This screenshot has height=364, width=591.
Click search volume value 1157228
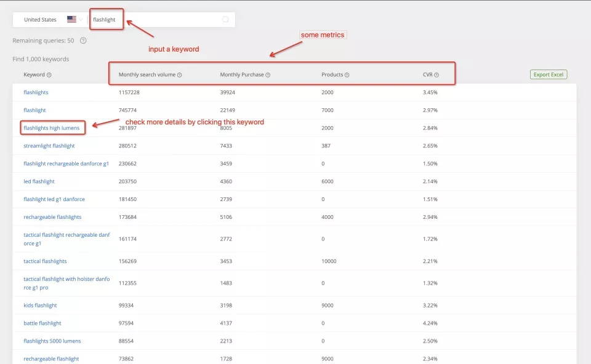tap(129, 92)
